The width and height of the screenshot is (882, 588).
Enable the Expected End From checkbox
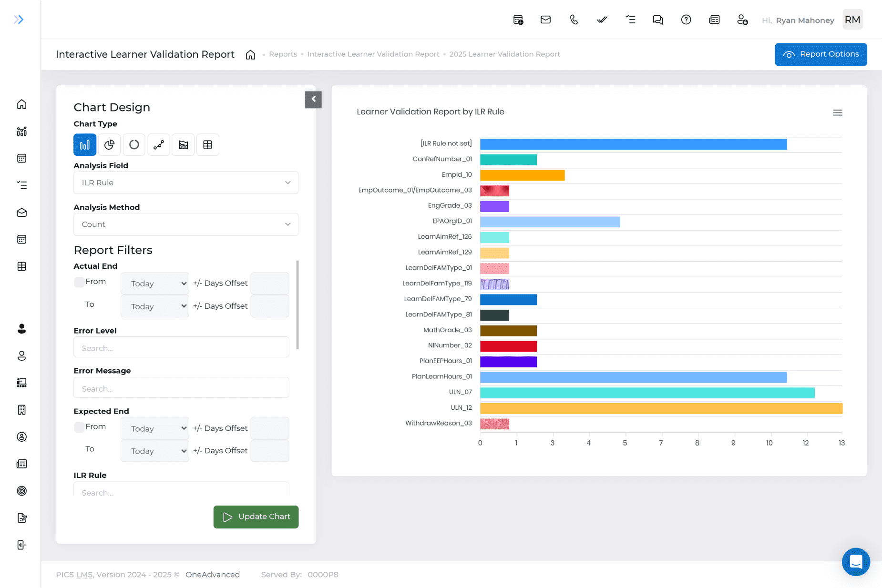(79, 427)
